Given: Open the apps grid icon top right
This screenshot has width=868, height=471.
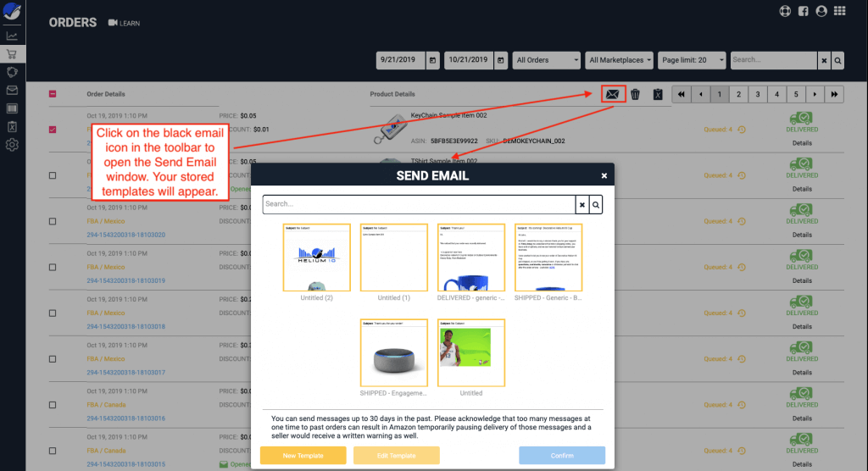Looking at the screenshot, I should (840, 11).
